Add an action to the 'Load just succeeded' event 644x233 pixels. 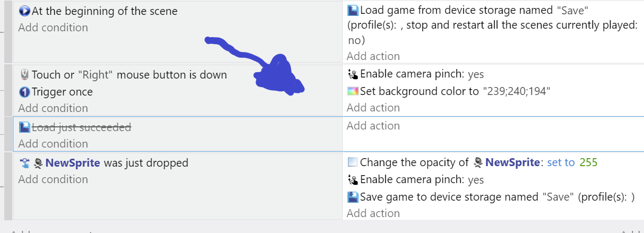pyautogui.click(x=373, y=126)
